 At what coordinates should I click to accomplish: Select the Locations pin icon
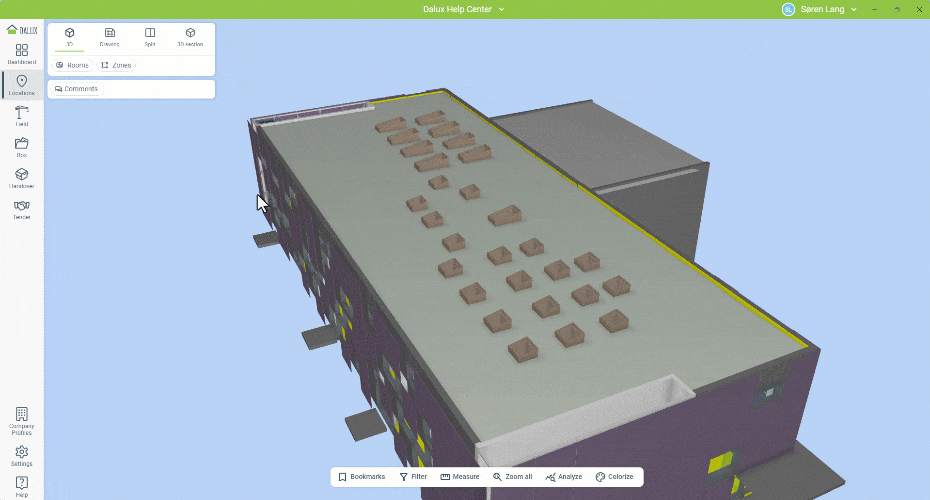pos(21,85)
